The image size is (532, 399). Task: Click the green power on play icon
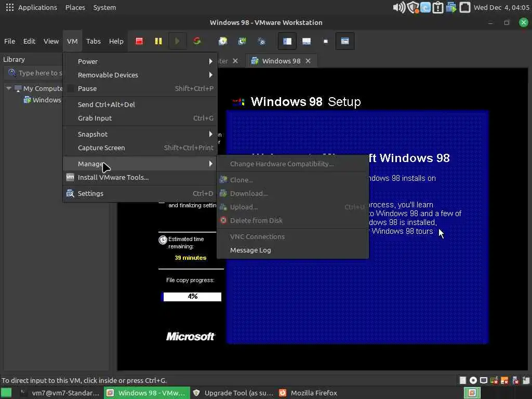click(x=177, y=41)
